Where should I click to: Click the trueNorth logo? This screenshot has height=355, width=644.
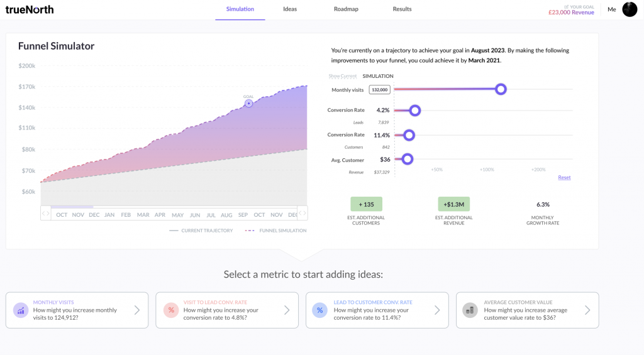30,9
